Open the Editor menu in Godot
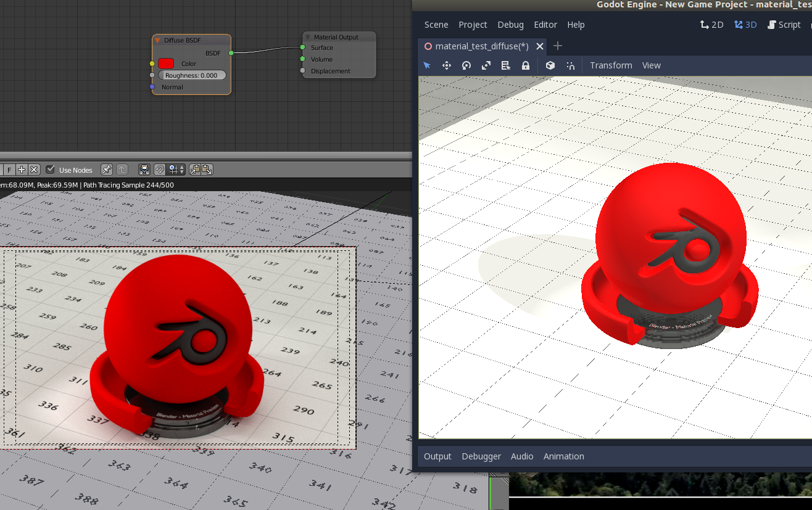The image size is (812, 510). click(545, 25)
